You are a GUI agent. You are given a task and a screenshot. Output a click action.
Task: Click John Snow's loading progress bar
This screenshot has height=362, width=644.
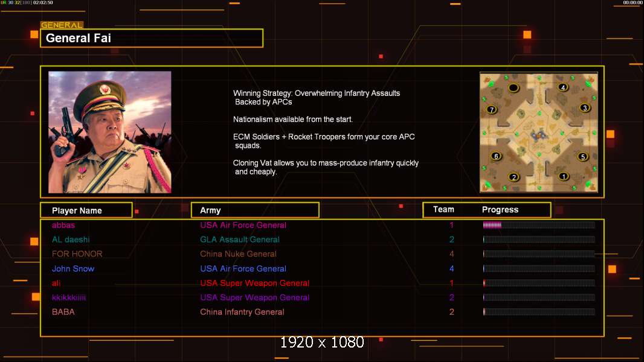[x=539, y=268]
